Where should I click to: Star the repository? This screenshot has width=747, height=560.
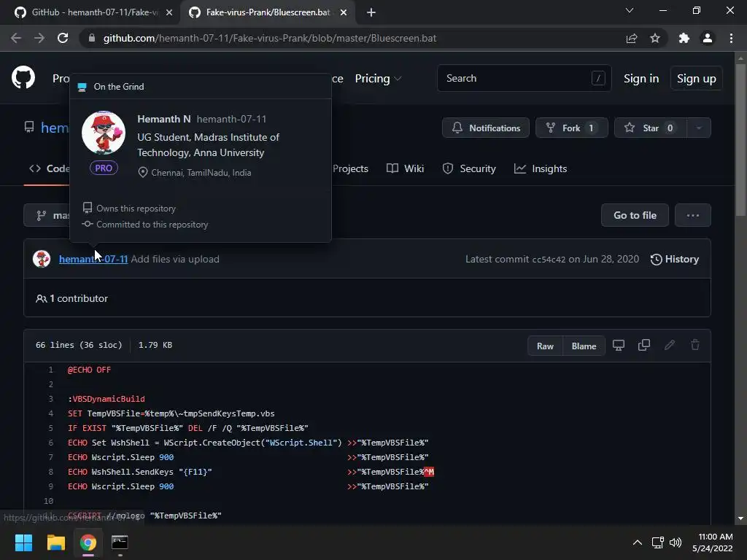(x=650, y=128)
